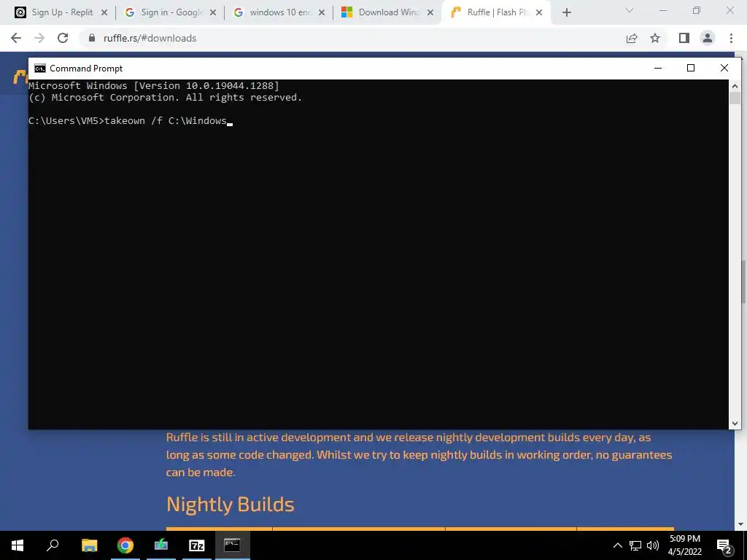Open the Chrome tab search chevron

click(x=630, y=10)
